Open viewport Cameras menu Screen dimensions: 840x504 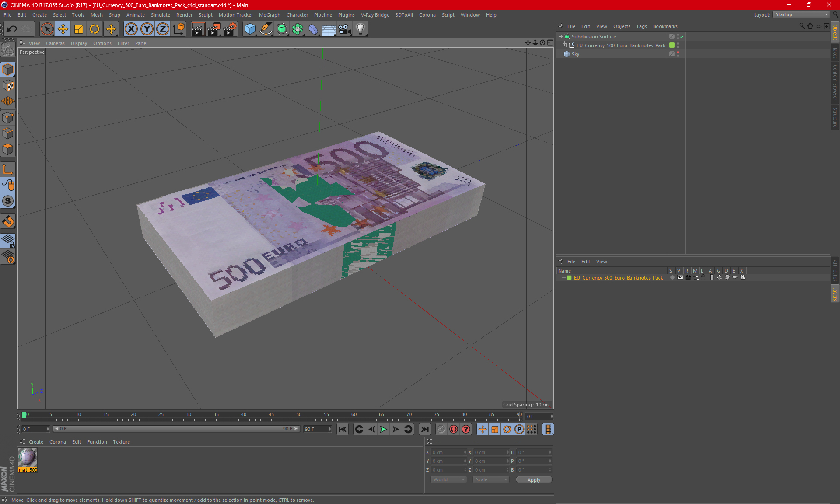(x=55, y=43)
